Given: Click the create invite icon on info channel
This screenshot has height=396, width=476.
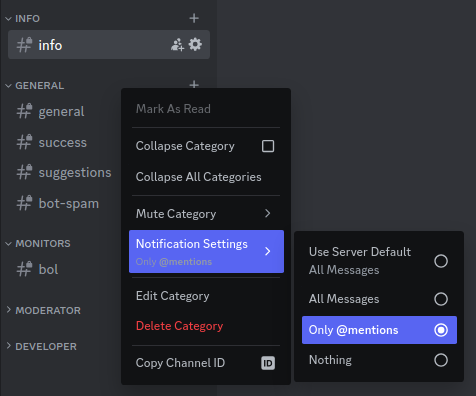Looking at the screenshot, I should coord(177,45).
